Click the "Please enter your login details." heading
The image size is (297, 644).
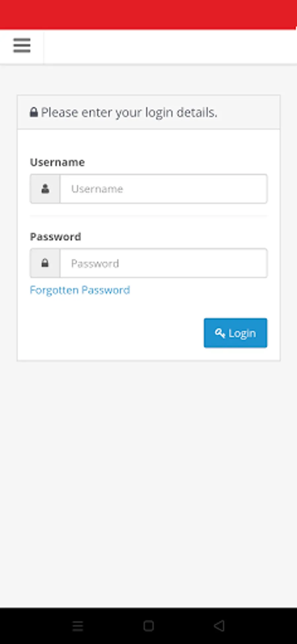[x=129, y=112]
